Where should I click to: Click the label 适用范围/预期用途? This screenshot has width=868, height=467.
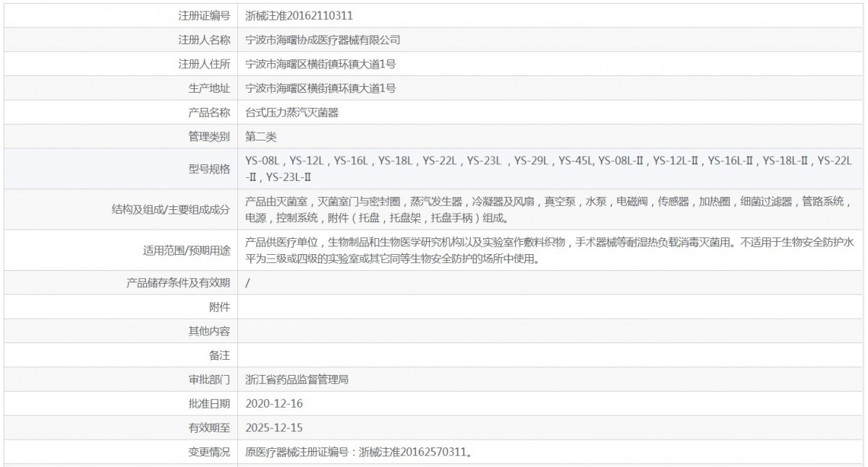click(x=187, y=251)
